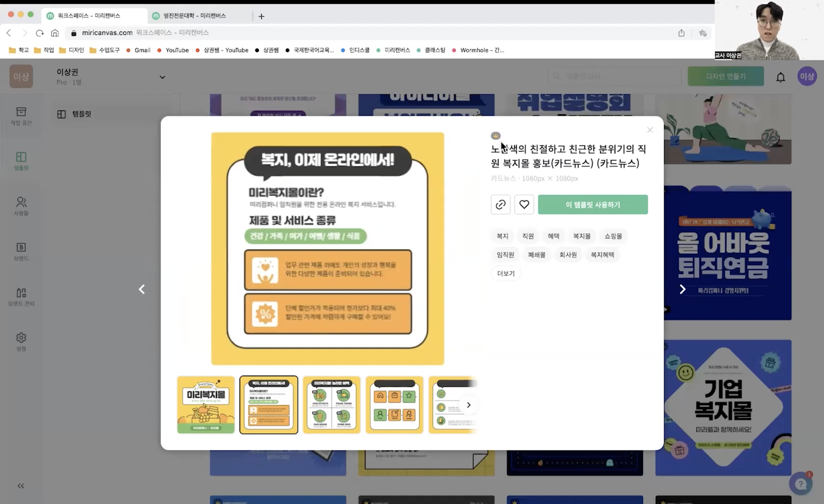Open 브랜드 section in sidebar
This screenshot has height=504, width=824.
(21, 251)
